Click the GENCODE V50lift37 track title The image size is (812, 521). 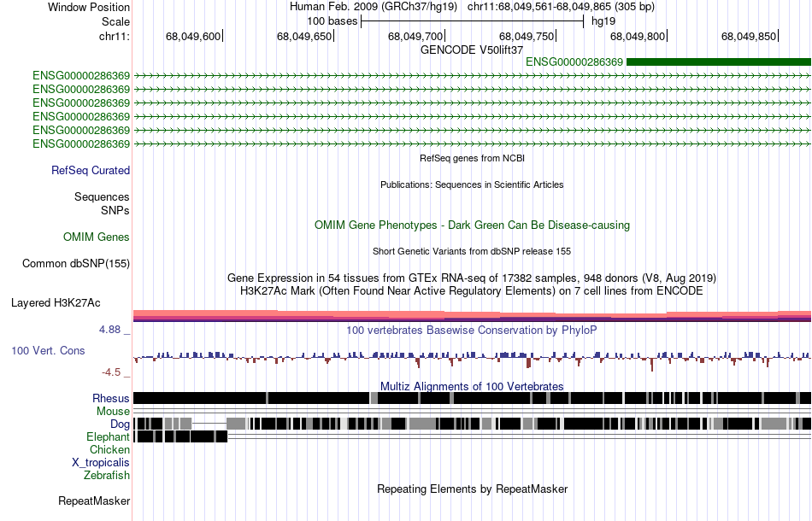[472, 50]
